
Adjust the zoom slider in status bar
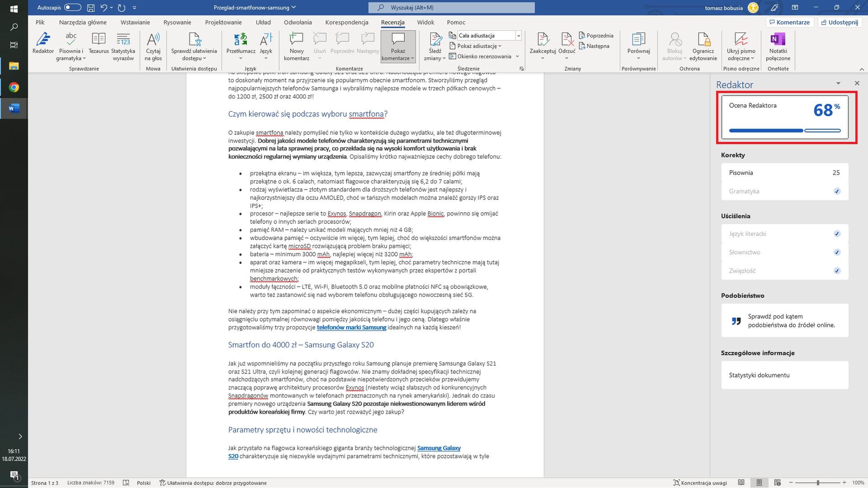(x=819, y=482)
